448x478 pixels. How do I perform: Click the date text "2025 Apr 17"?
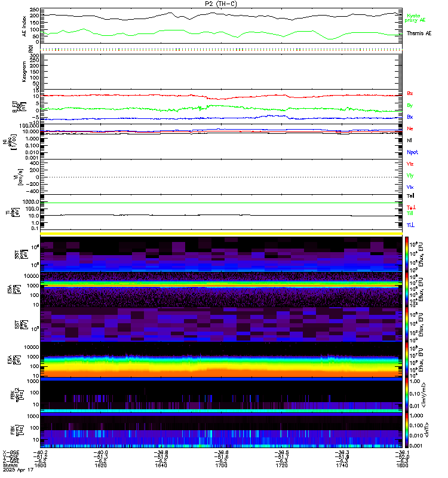pyautogui.click(x=18, y=470)
